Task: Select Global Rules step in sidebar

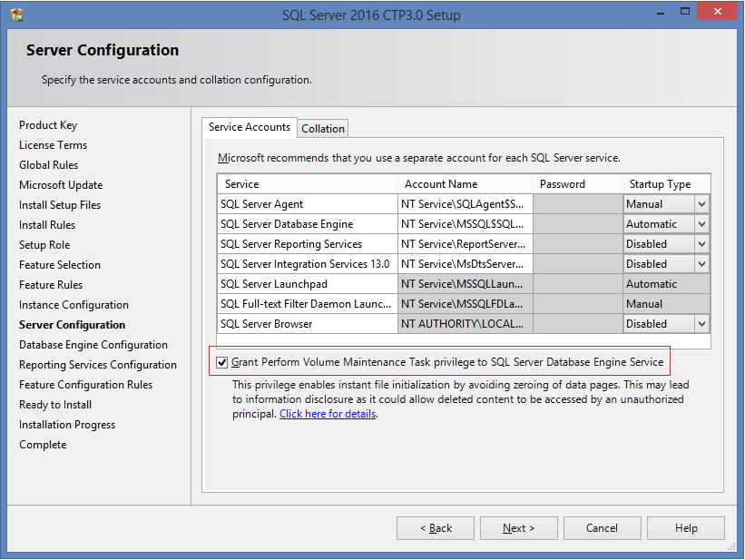Action: click(48, 165)
